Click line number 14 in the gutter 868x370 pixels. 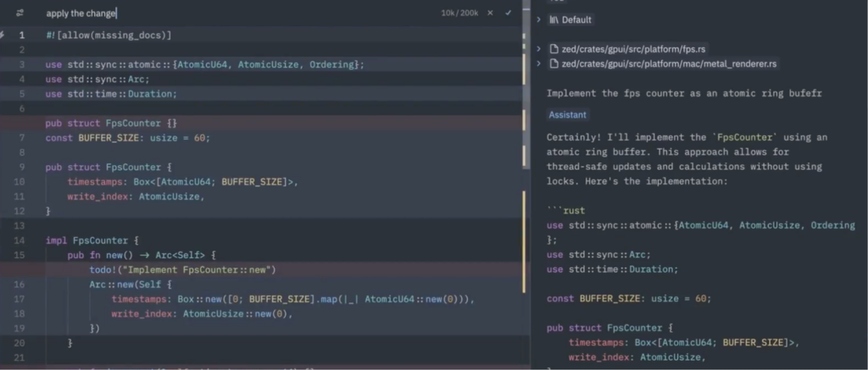pyautogui.click(x=19, y=240)
